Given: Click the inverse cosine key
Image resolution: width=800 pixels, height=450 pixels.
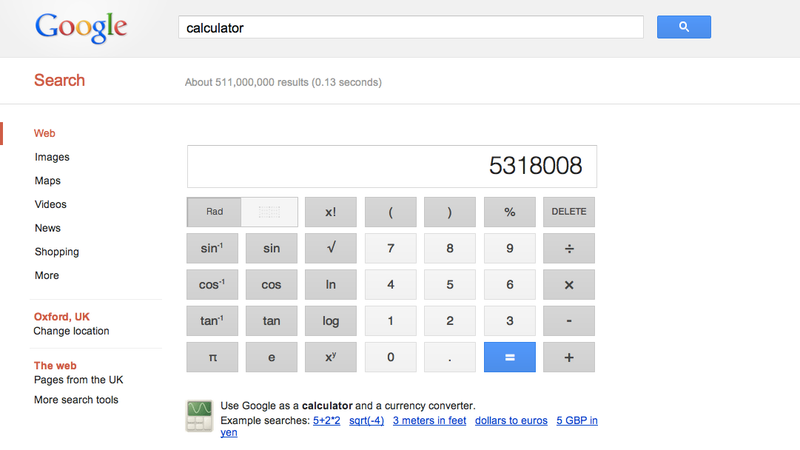Looking at the screenshot, I should 212,285.
